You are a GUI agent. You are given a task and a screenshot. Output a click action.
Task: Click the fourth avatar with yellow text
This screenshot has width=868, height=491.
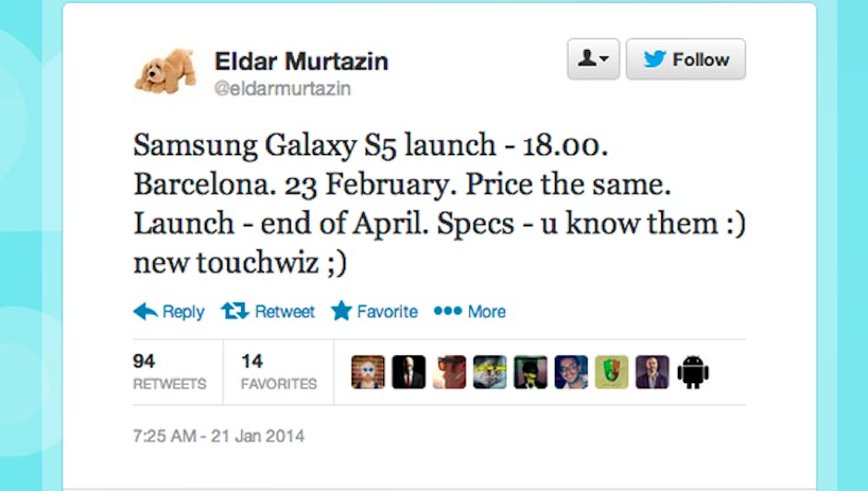[489, 372]
